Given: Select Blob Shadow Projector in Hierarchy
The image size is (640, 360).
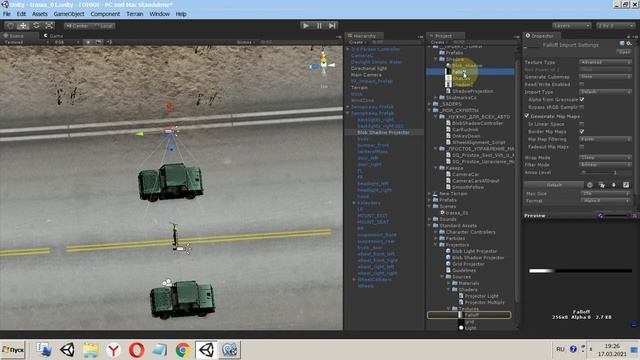Looking at the screenshot, I should (383, 133).
